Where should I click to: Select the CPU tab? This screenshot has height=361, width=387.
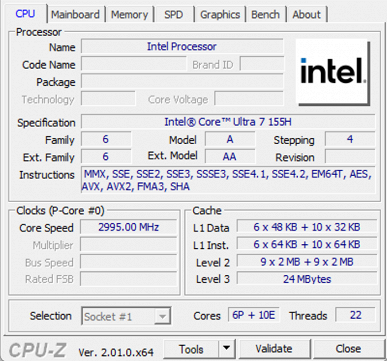(25, 14)
